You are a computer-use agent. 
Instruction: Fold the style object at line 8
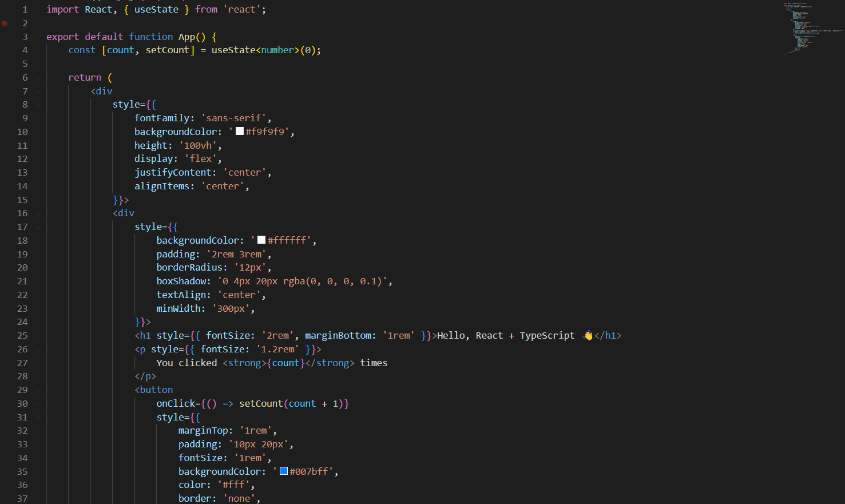[x=38, y=105]
